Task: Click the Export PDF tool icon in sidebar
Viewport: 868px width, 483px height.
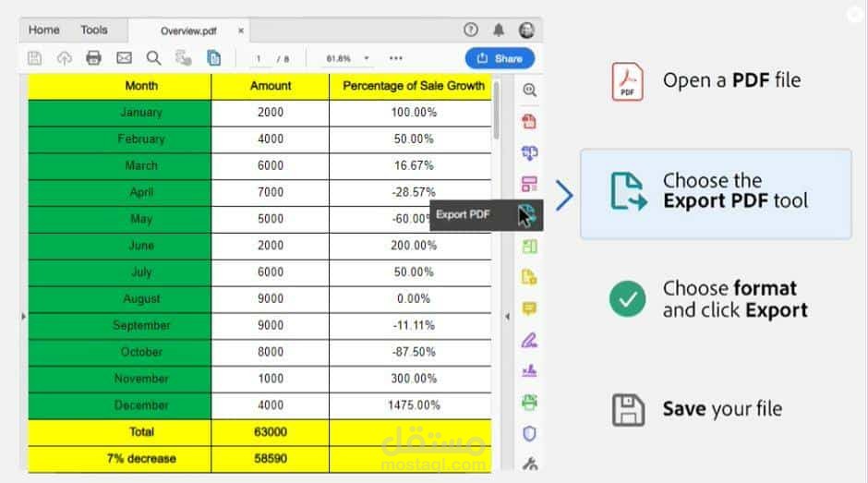Action: pyautogui.click(x=526, y=214)
